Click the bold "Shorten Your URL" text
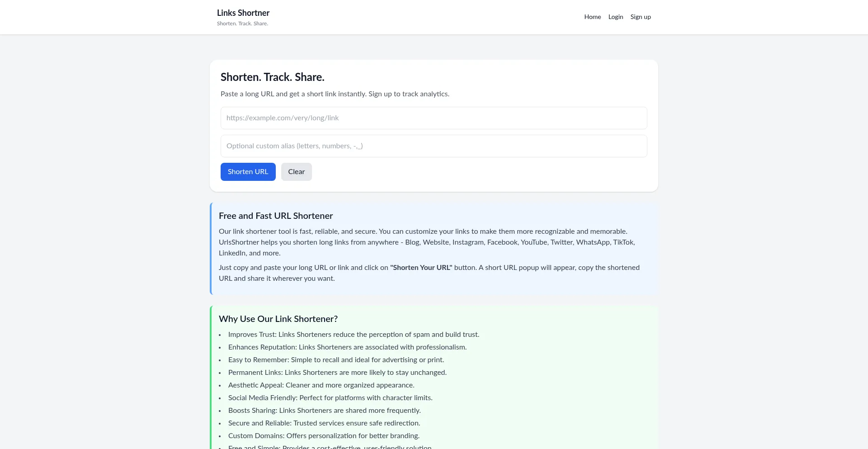Screen dimensions: 868x449 point(421,268)
